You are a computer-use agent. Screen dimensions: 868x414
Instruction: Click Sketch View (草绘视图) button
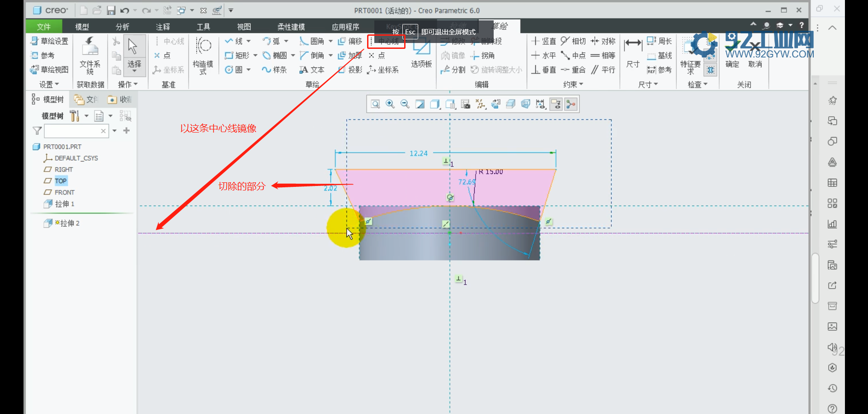pos(49,70)
